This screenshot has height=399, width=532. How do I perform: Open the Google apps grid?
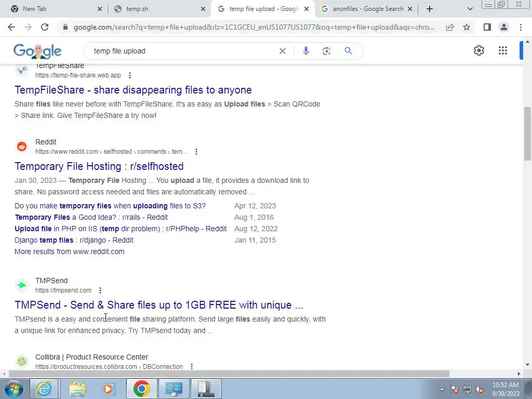click(503, 50)
